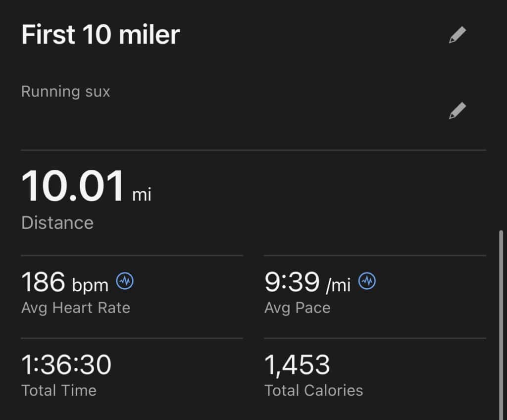Click the pencil icon beside the activity title
The image size is (507, 420).
click(x=457, y=35)
